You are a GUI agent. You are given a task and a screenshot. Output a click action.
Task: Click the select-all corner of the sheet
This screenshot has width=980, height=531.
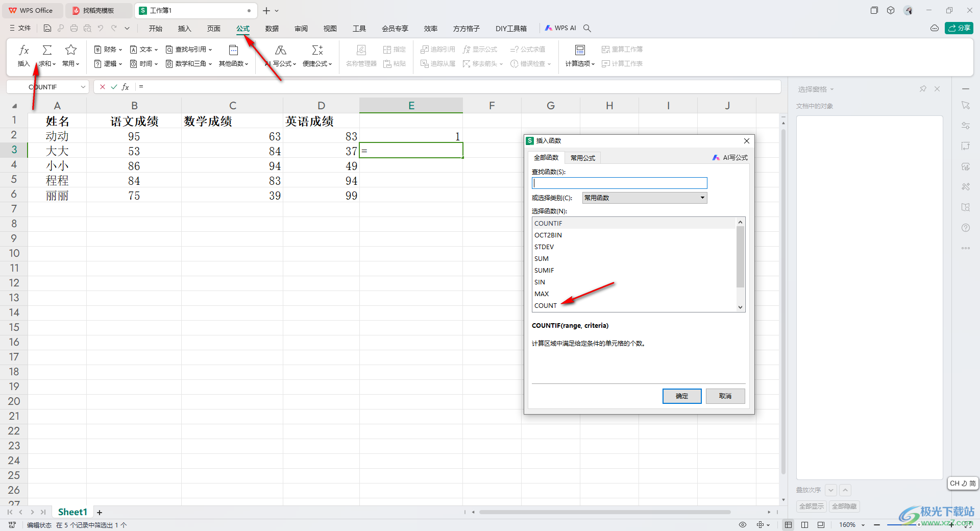coord(14,106)
